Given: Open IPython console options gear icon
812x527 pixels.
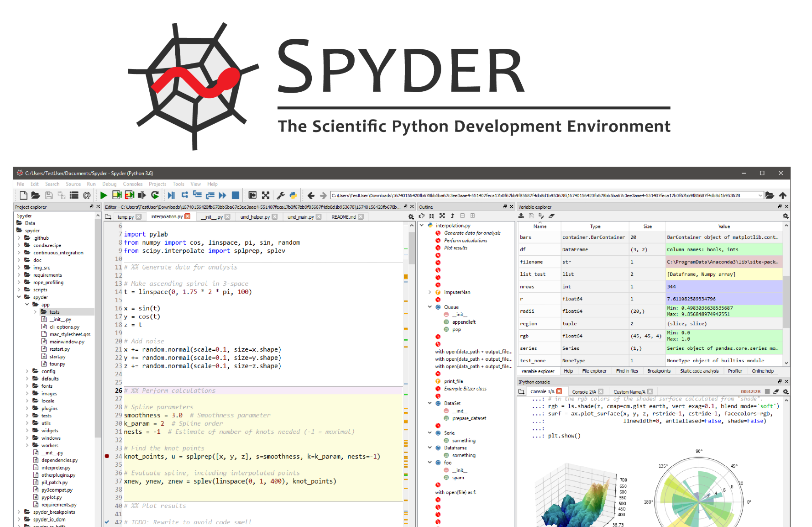Looking at the screenshot, I should [786, 391].
